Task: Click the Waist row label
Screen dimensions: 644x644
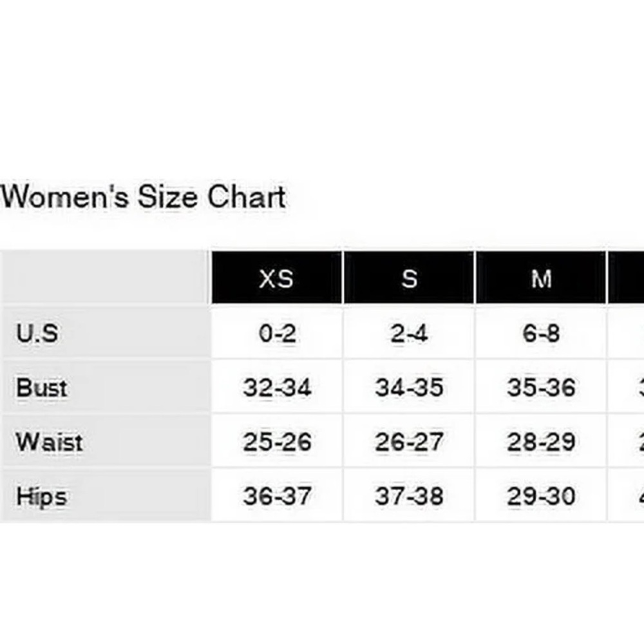Action: point(50,442)
